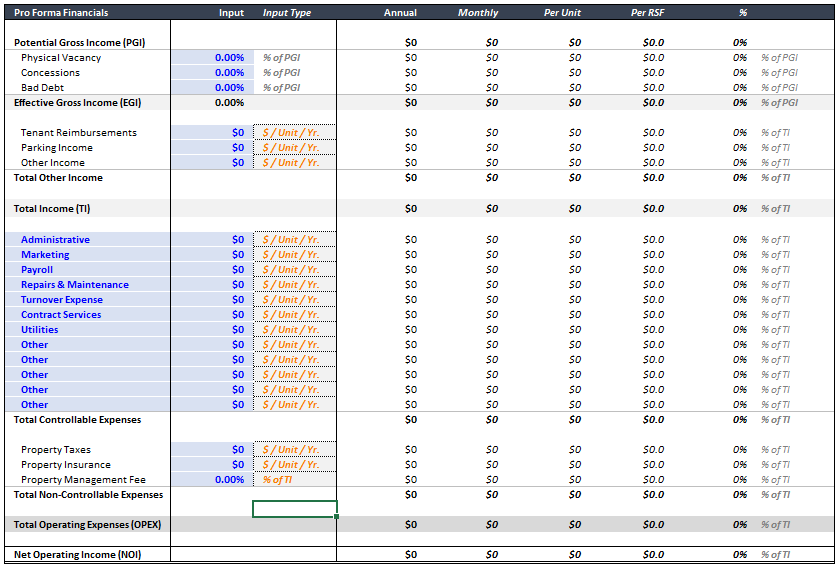840x570 pixels.
Task: Click the PGI Annual $0 value
Action: 410,42
